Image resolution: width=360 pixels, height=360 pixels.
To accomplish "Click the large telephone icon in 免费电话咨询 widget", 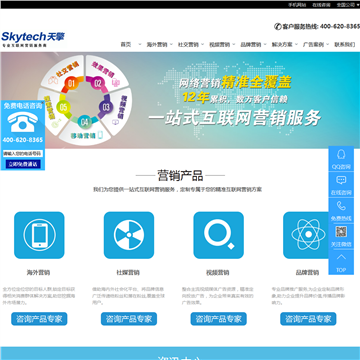I will 22,122.
